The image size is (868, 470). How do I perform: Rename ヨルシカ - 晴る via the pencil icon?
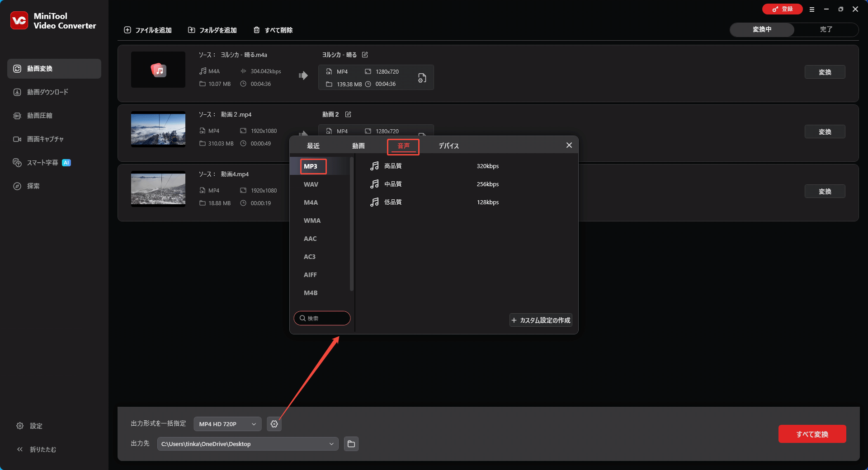coord(365,55)
